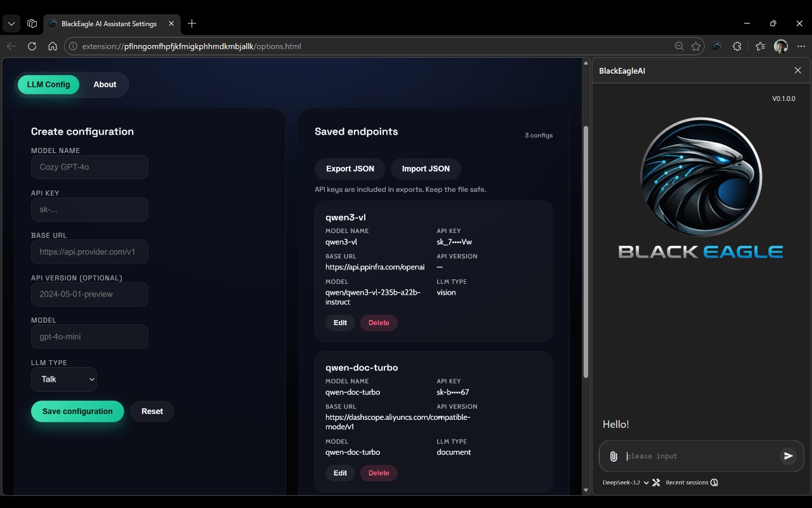Focus the API Version input field

point(89,294)
